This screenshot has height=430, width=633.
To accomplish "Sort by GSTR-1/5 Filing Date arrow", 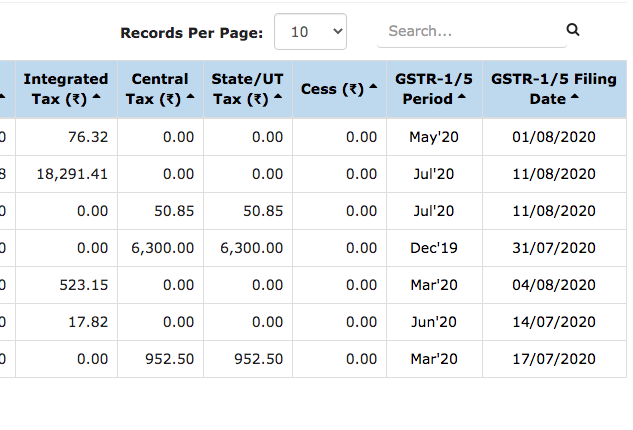I will (x=575, y=96).
